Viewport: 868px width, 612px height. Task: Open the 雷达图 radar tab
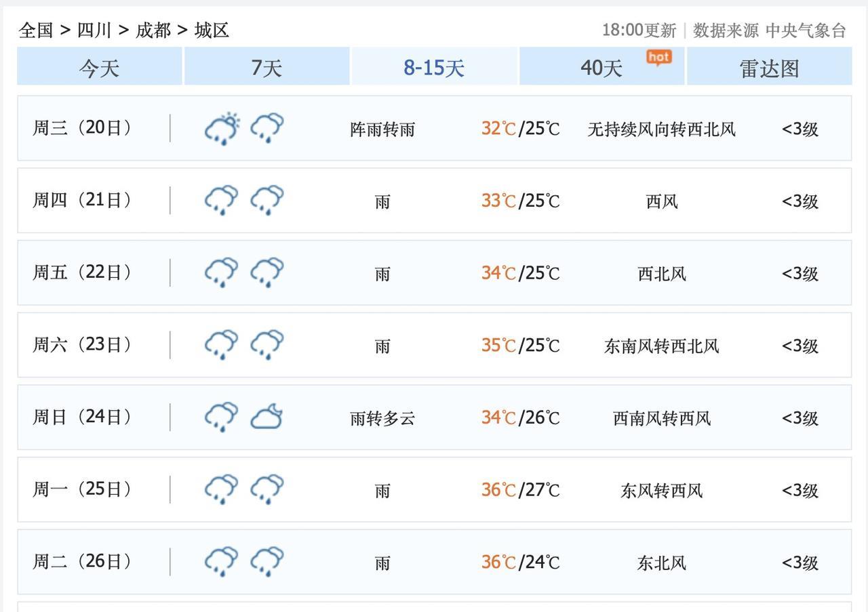click(x=769, y=67)
